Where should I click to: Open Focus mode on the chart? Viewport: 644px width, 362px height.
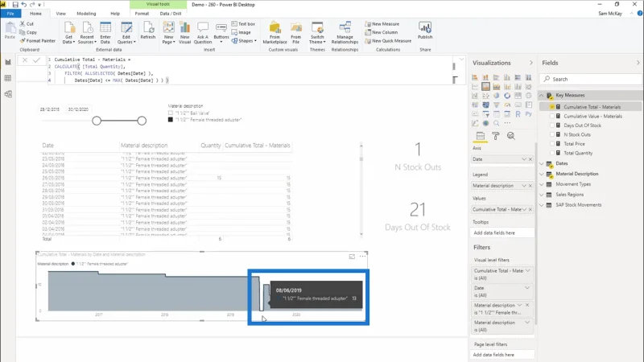352,257
